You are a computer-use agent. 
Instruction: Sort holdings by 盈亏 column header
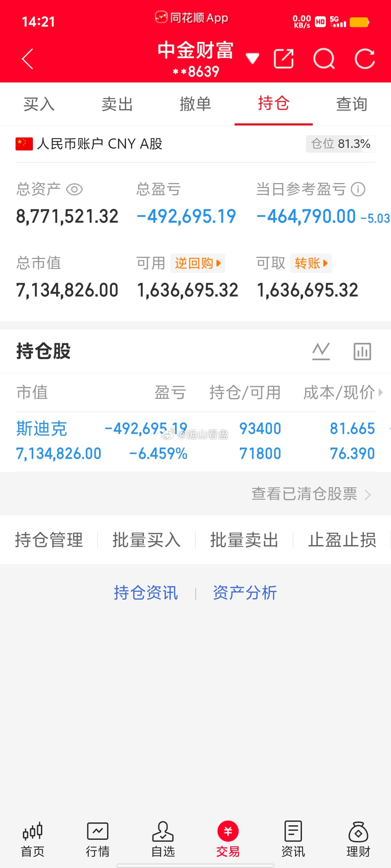170,392
